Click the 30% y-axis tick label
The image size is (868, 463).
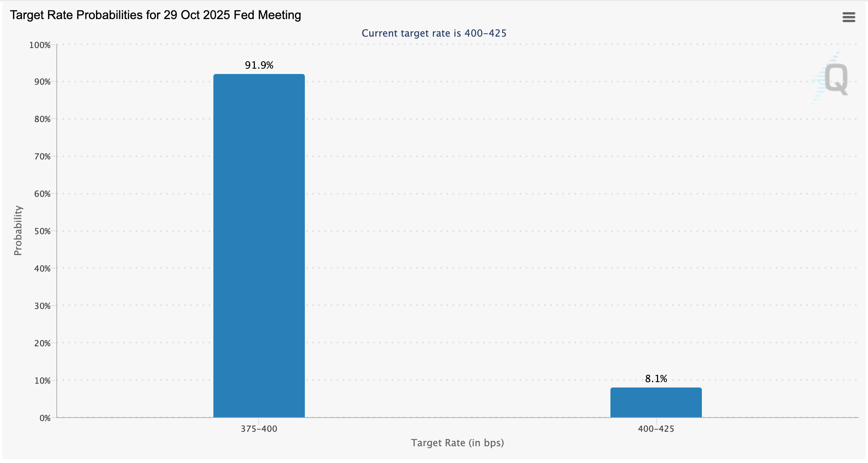42,306
